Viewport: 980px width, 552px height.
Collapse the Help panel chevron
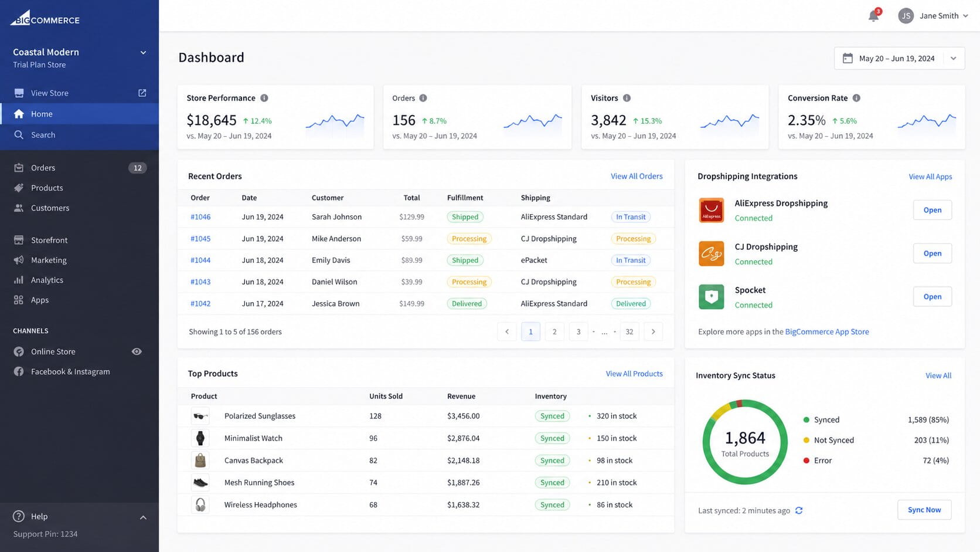click(x=143, y=517)
